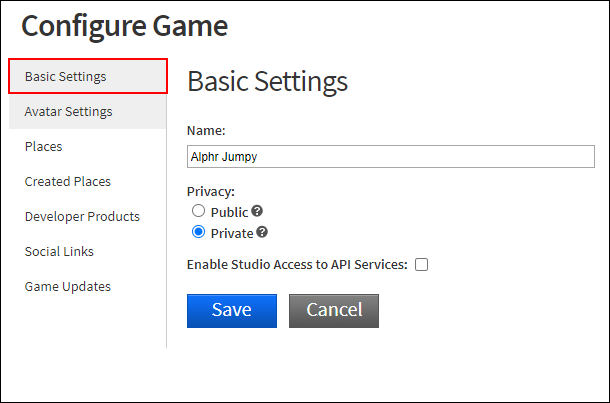Click the "Private" label text
The height and width of the screenshot is (403, 610).
[x=231, y=233]
